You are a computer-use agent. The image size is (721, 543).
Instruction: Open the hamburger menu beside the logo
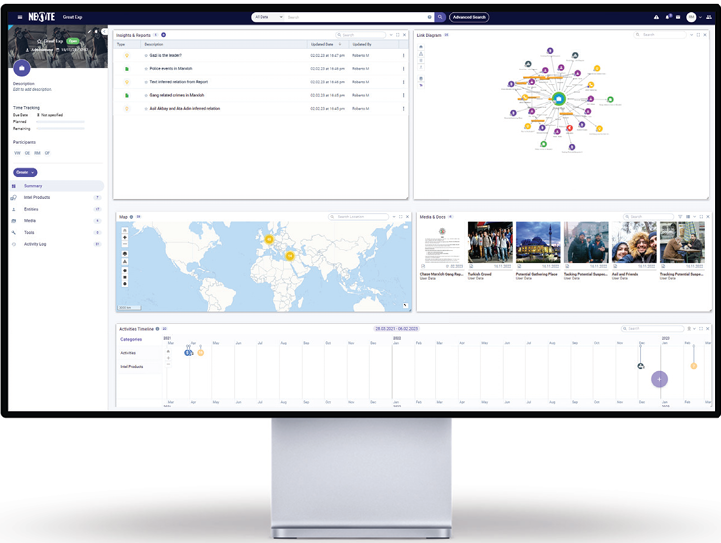tap(20, 17)
